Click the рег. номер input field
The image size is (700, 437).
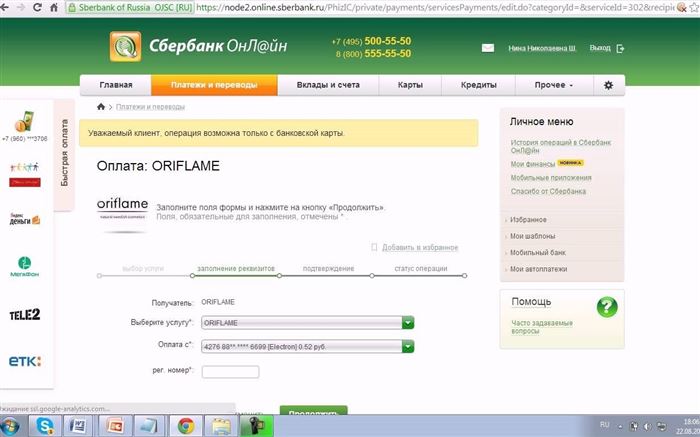(x=230, y=371)
